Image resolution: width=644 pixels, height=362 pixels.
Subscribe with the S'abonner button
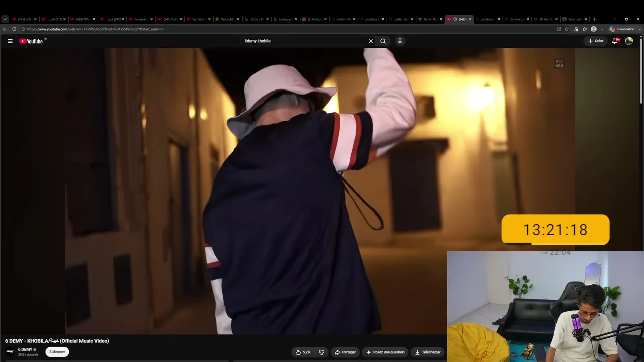pos(57,352)
